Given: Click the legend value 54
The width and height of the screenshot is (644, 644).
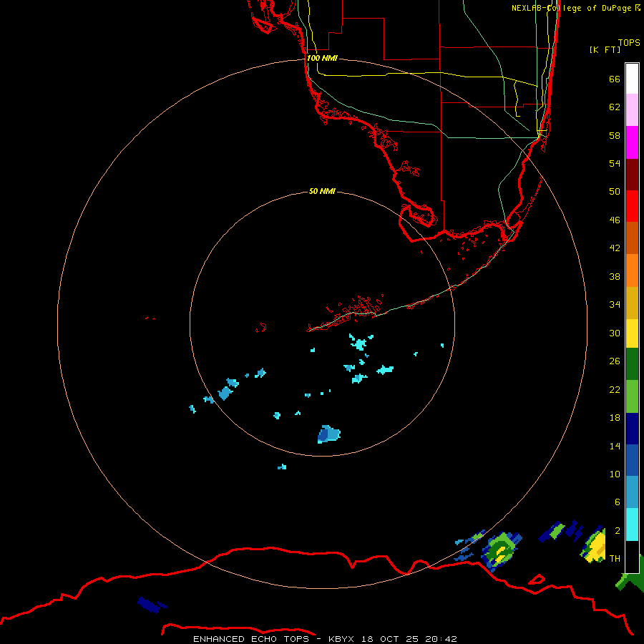Looking at the screenshot, I should pos(615,163).
